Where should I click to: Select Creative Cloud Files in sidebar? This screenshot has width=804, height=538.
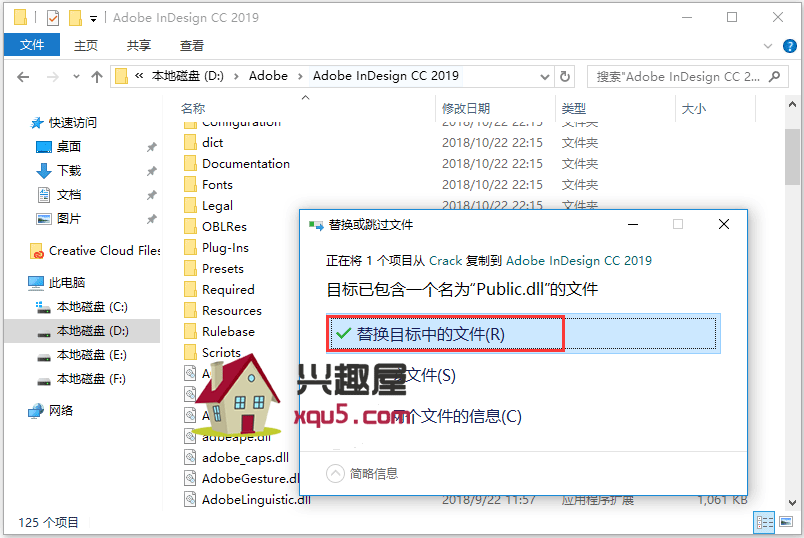tap(95, 251)
